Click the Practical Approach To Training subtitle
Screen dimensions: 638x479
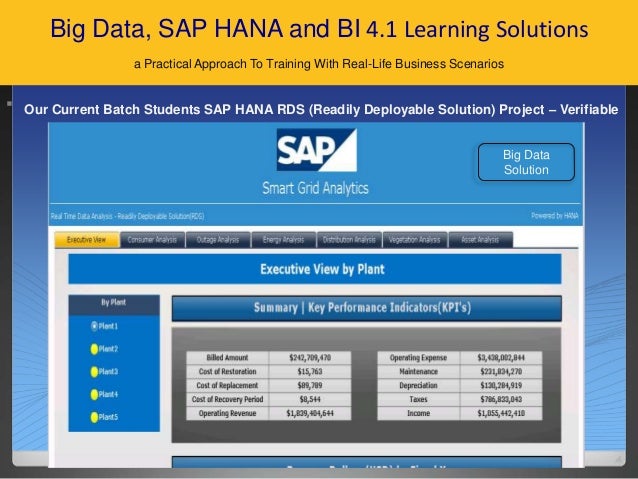pos(319,64)
